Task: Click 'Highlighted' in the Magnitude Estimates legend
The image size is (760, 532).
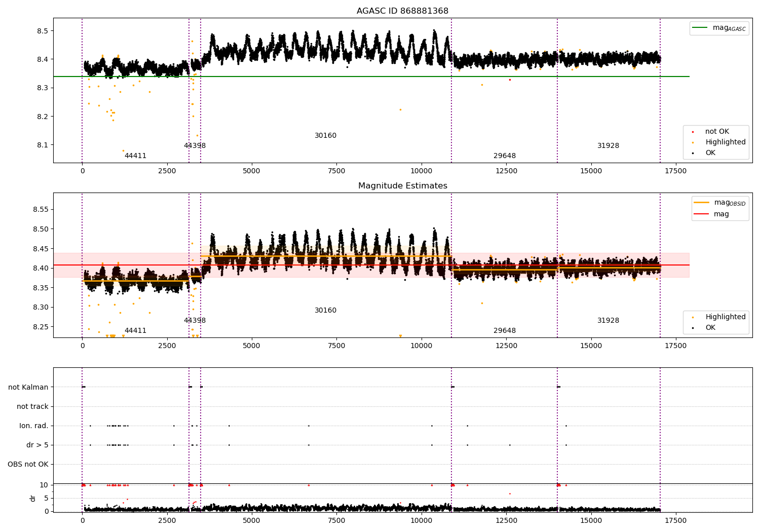Action: [x=726, y=317]
